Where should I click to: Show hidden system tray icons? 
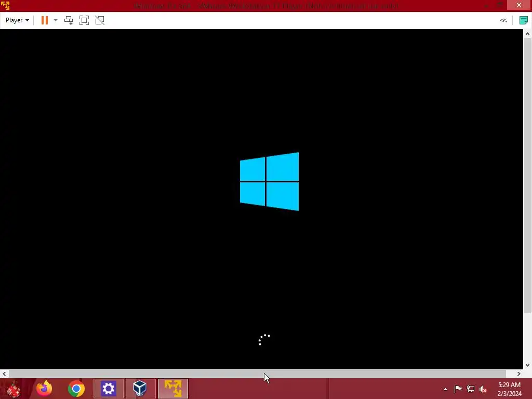pyautogui.click(x=445, y=389)
